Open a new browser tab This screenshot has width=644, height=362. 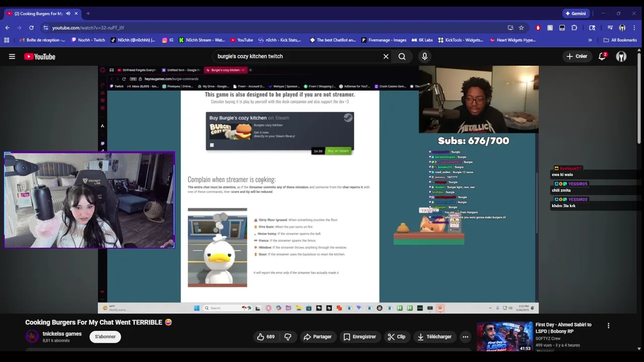[x=88, y=14]
